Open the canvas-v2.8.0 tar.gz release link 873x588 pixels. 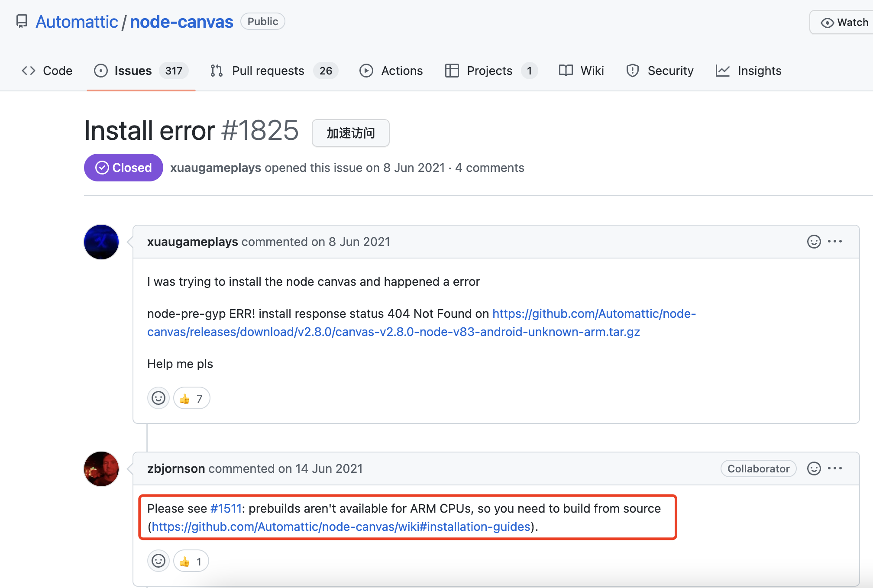pyautogui.click(x=422, y=323)
